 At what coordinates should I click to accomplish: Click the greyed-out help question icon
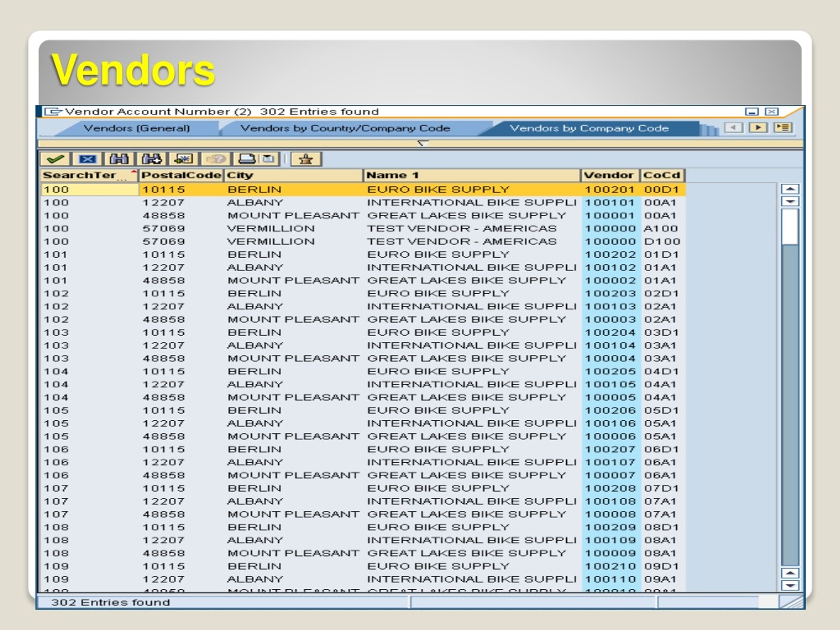216,159
